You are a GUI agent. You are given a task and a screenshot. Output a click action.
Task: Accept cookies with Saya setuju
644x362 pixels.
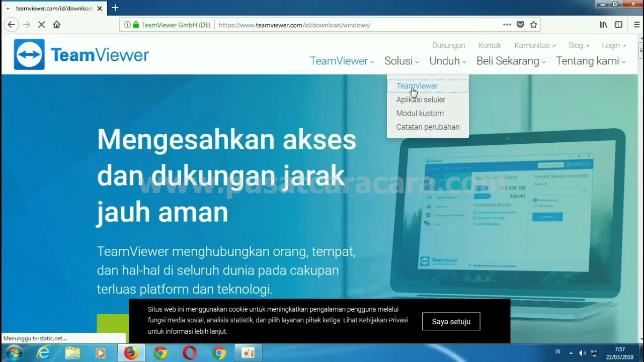click(451, 321)
